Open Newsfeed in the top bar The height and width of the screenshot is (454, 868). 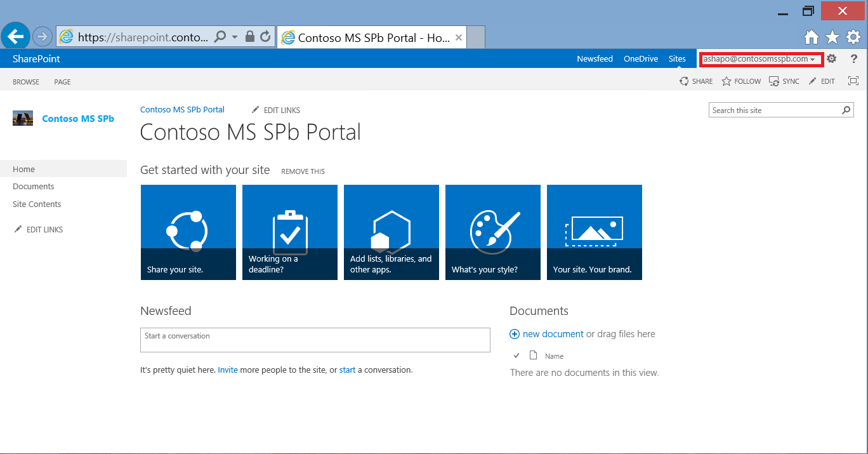click(595, 59)
